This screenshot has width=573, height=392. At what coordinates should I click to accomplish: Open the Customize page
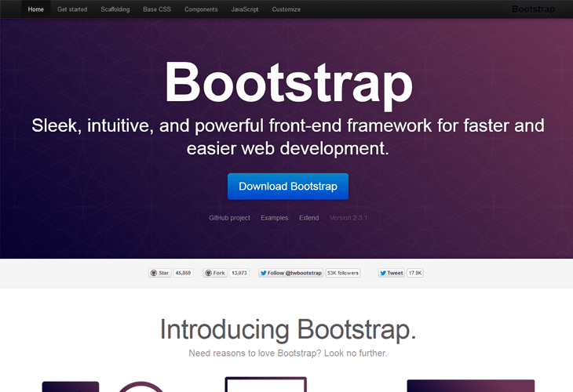coord(286,9)
